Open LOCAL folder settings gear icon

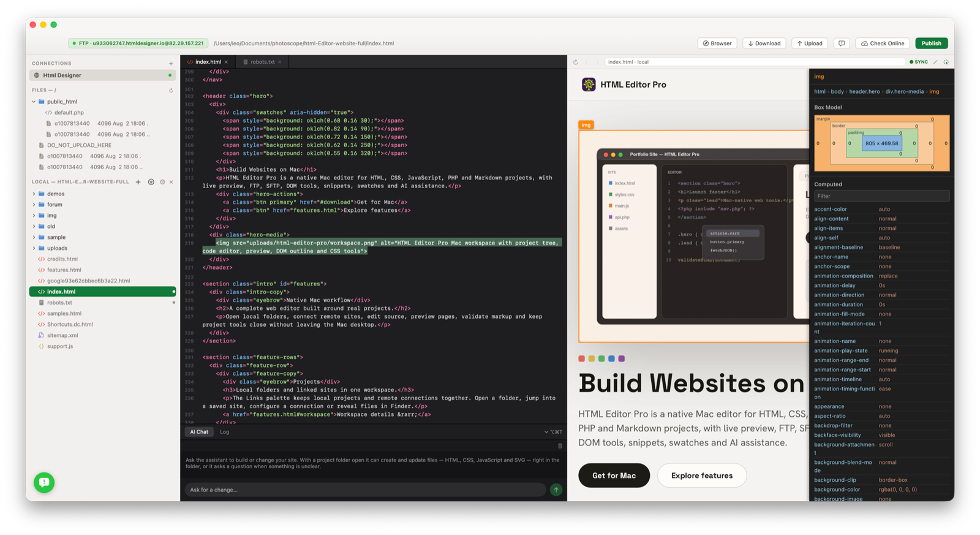coord(162,182)
